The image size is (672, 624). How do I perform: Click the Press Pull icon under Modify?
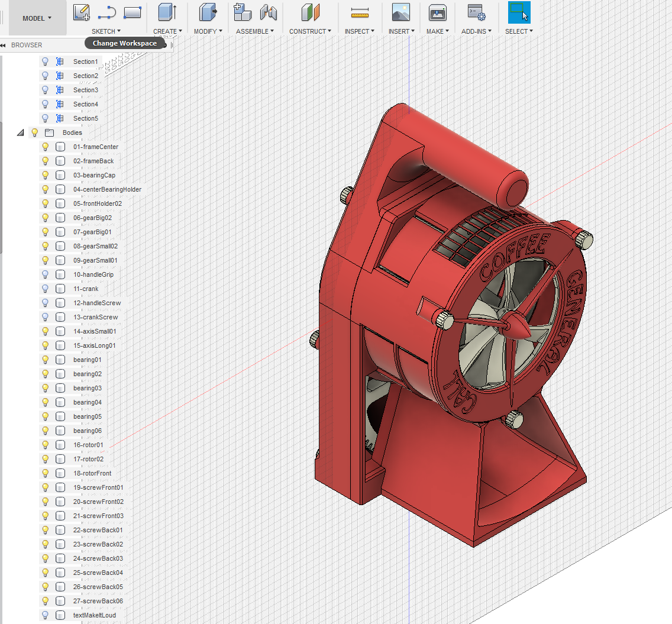pos(208,12)
